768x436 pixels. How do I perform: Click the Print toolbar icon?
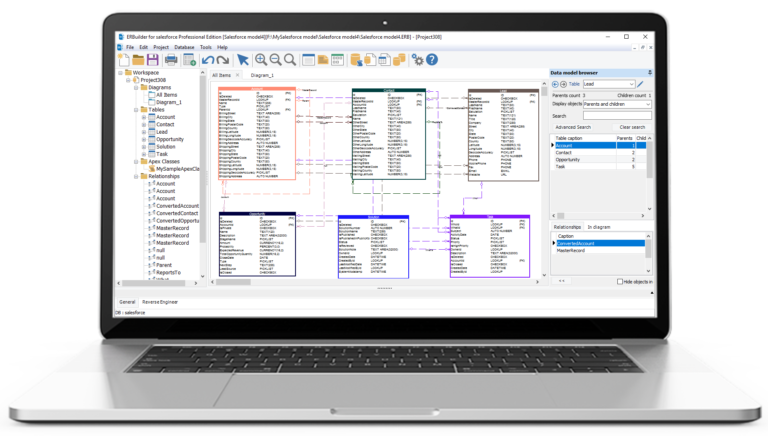click(171, 60)
